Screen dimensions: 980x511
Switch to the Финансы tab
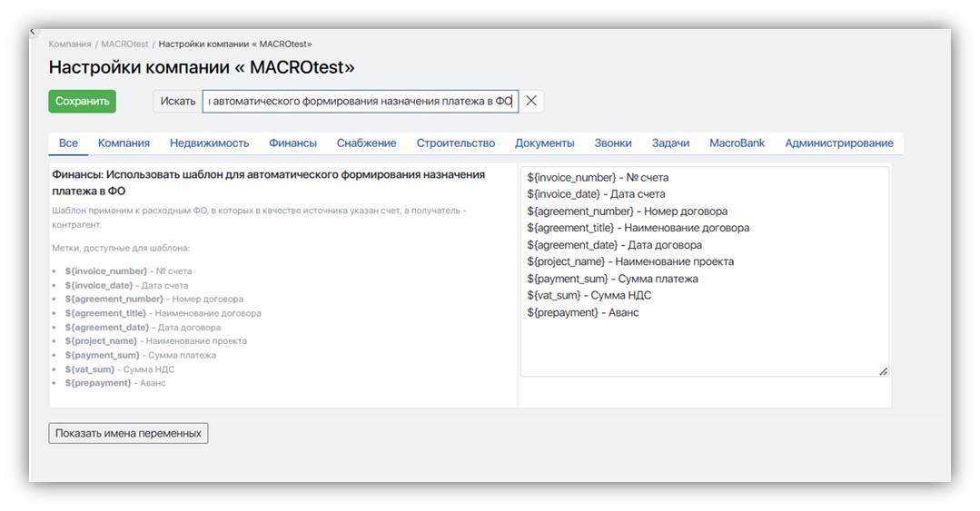pyautogui.click(x=292, y=143)
